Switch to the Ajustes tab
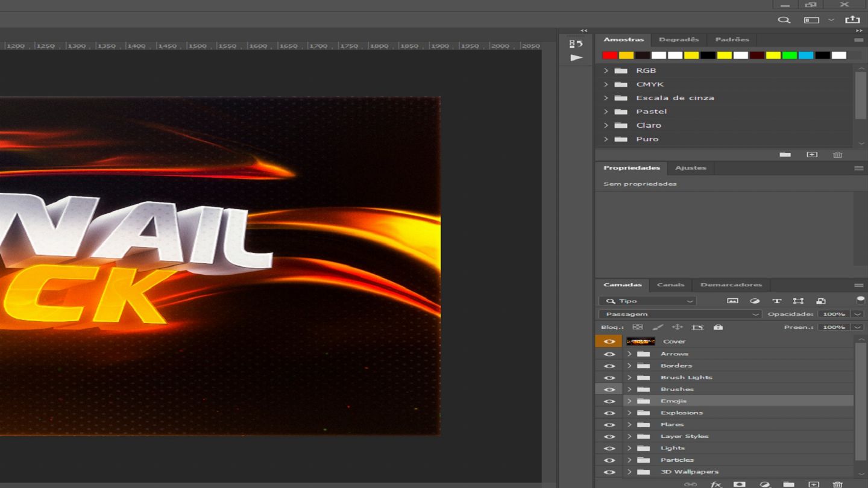Viewport: 868px width, 488px height. pos(690,168)
